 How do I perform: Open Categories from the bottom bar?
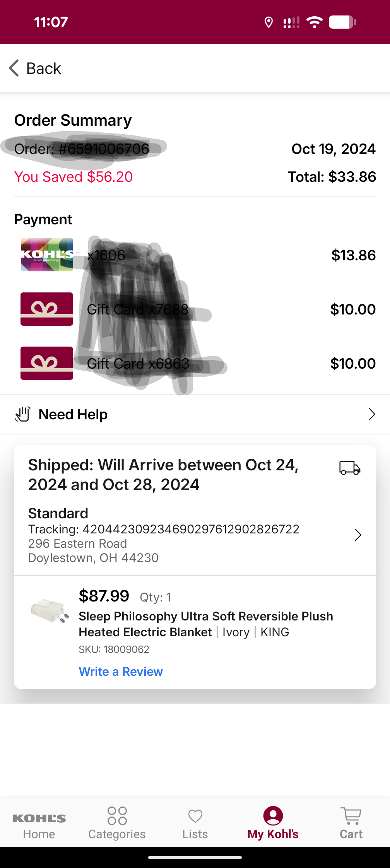point(117,823)
